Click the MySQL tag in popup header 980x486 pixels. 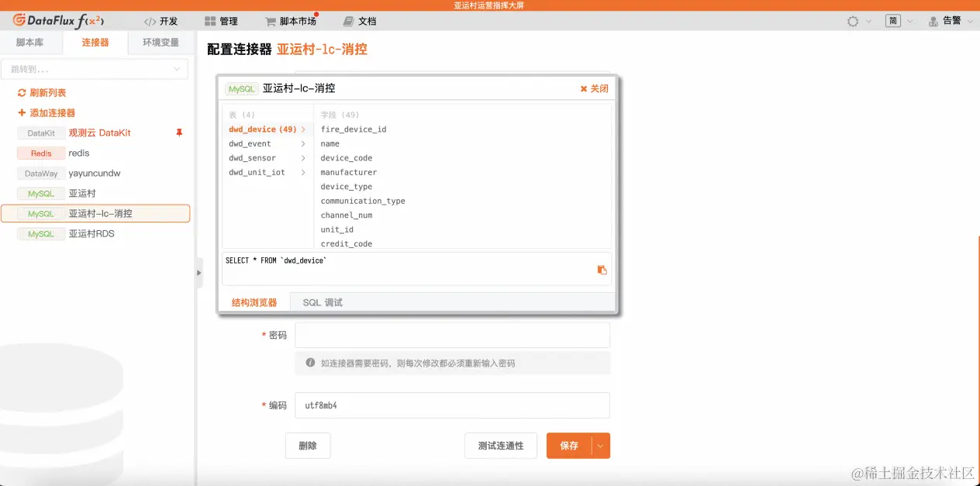click(x=241, y=89)
